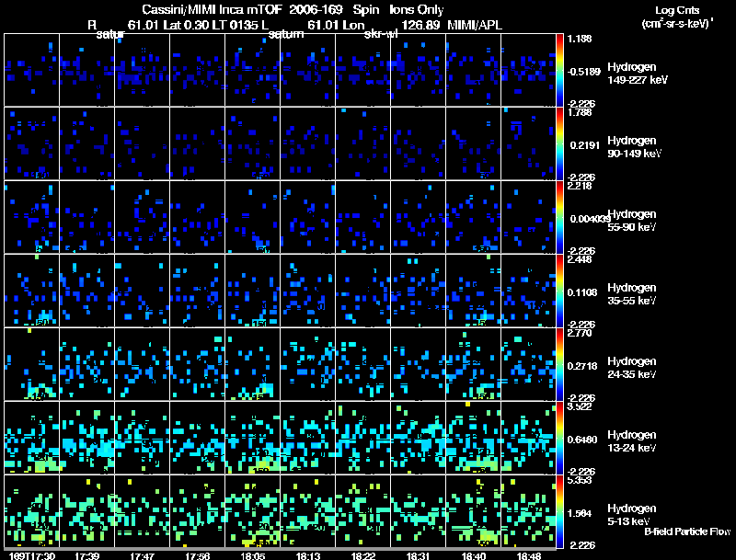Select the 18:05 time axis label

(x=254, y=555)
